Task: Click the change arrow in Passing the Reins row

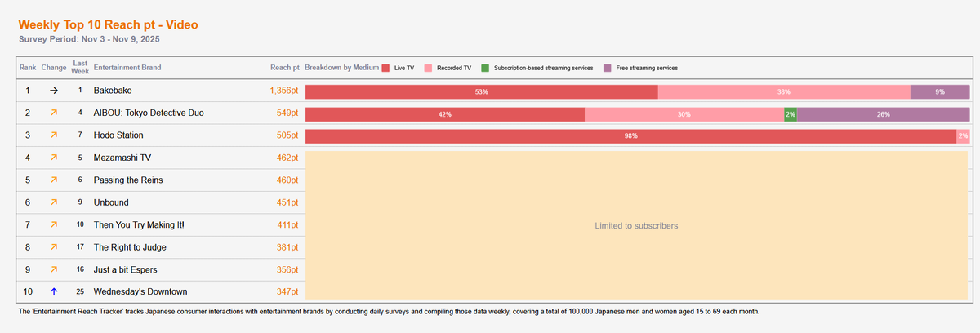Action: 54,180
